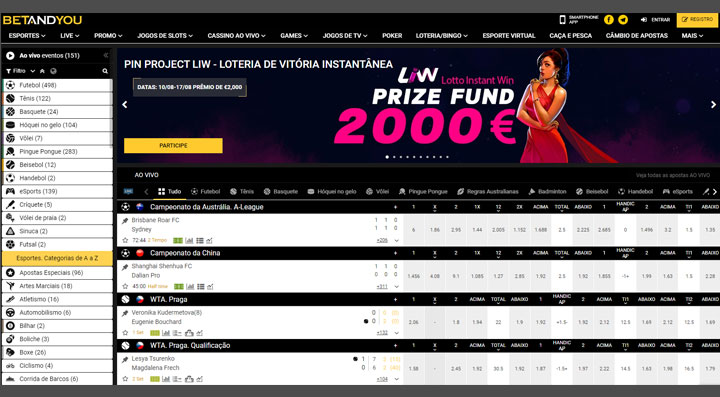
Task: Open statistics chart for Brisbane Roar match
Action: (189, 240)
